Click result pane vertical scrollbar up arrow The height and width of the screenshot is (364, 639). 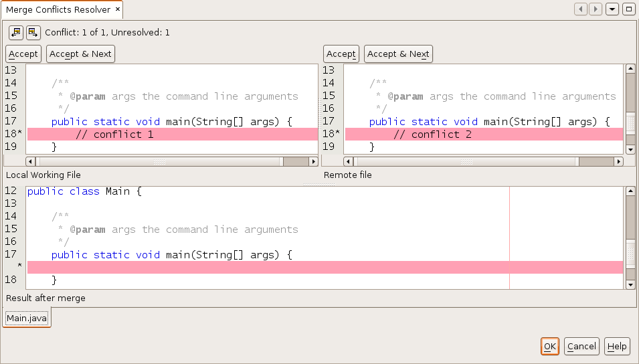(x=630, y=191)
